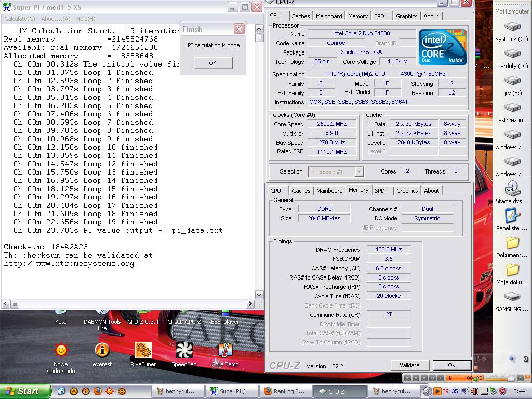Click the media player next track button
This screenshot has height=399, width=532.
pyautogui.click(x=441, y=378)
